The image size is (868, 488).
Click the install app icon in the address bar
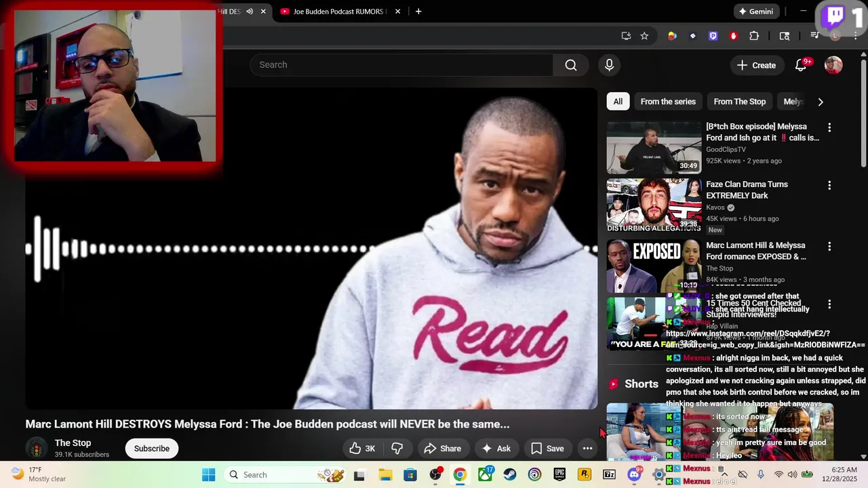(x=626, y=36)
